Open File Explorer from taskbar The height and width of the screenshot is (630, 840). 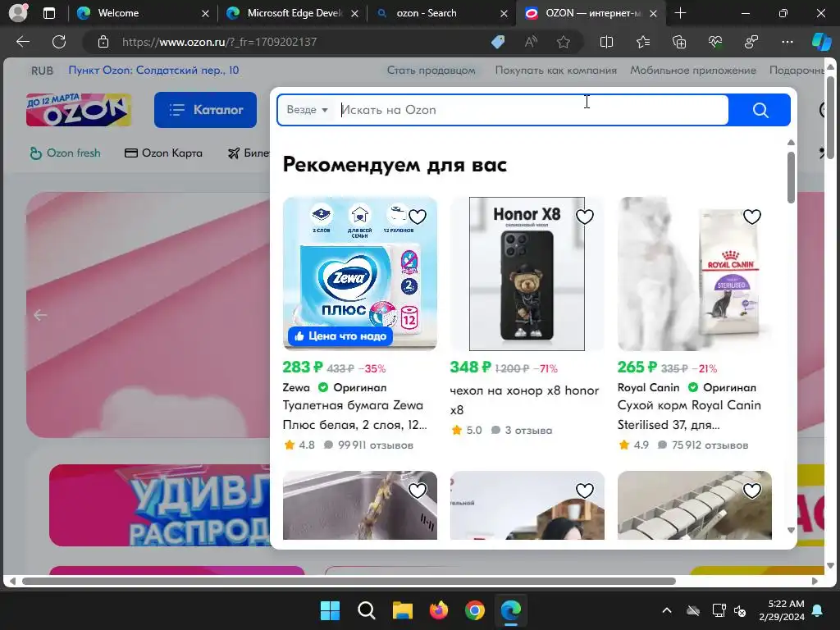[402, 610]
